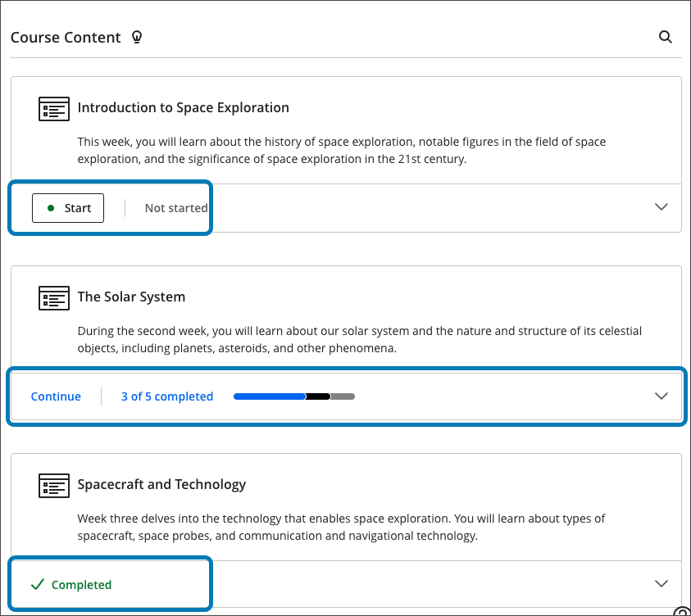Viewport: 691px width, 616px height.
Task: Click the Not started status label
Action: pos(176,208)
